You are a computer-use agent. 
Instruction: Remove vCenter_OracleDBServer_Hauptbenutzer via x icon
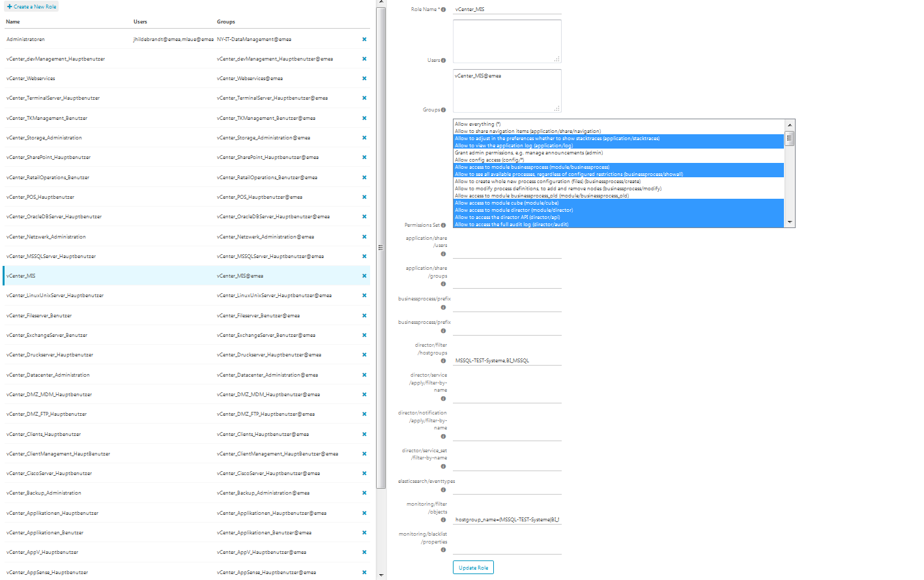[364, 216]
